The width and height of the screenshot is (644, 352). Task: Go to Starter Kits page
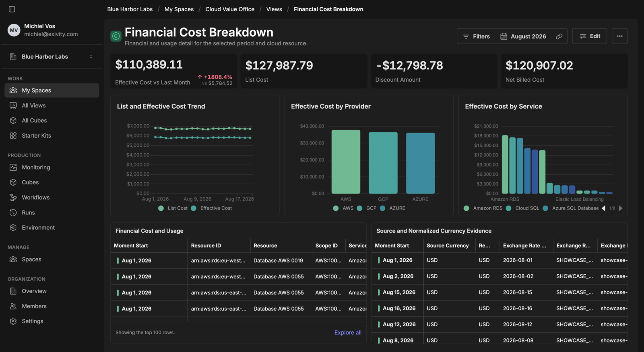[x=52, y=136]
